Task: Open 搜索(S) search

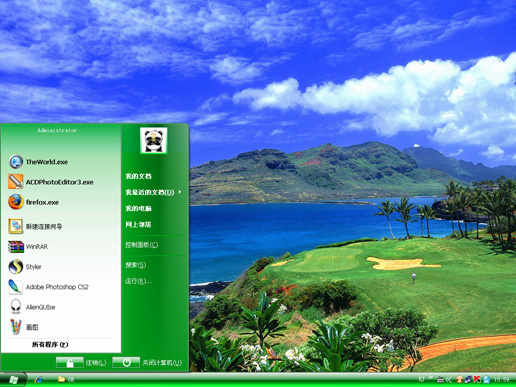Action: click(x=136, y=265)
